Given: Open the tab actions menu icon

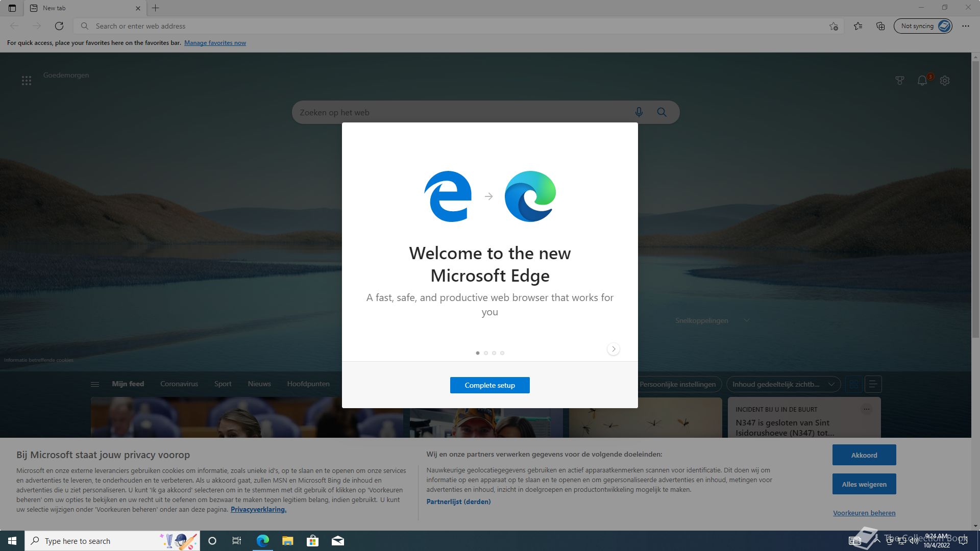Looking at the screenshot, I should pyautogui.click(x=12, y=8).
